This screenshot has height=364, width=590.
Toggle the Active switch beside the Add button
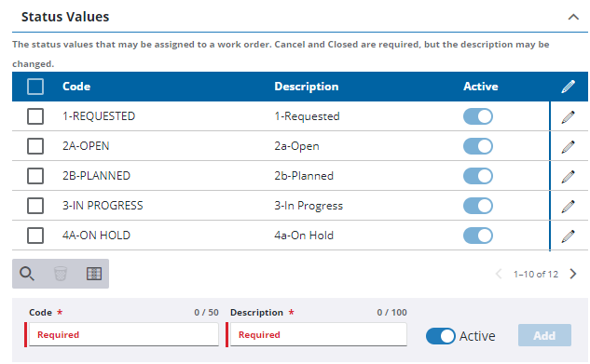(441, 336)
